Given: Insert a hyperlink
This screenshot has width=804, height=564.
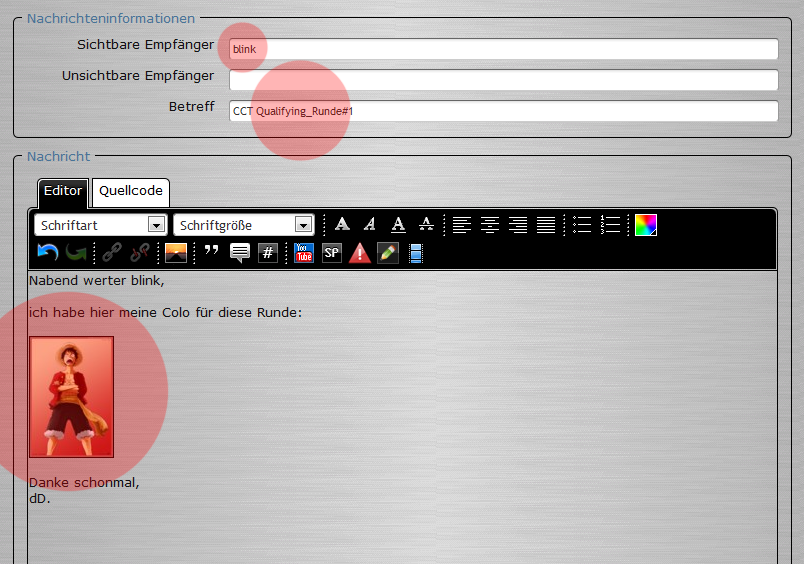Looking at the screenshot, I should [x=112, y=253].
